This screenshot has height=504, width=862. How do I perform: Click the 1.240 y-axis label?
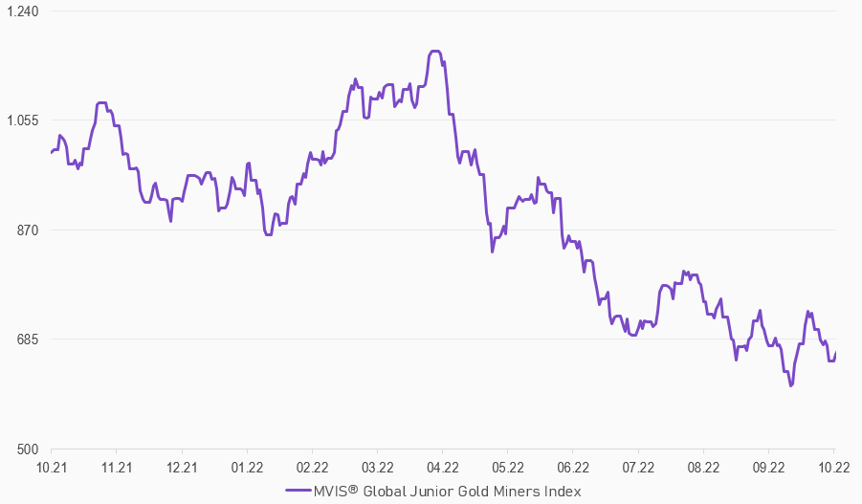click(x=20, y=11)
